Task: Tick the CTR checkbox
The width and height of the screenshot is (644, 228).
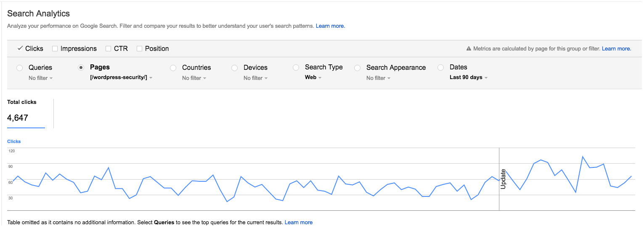Action: click(x=109, y=49)
